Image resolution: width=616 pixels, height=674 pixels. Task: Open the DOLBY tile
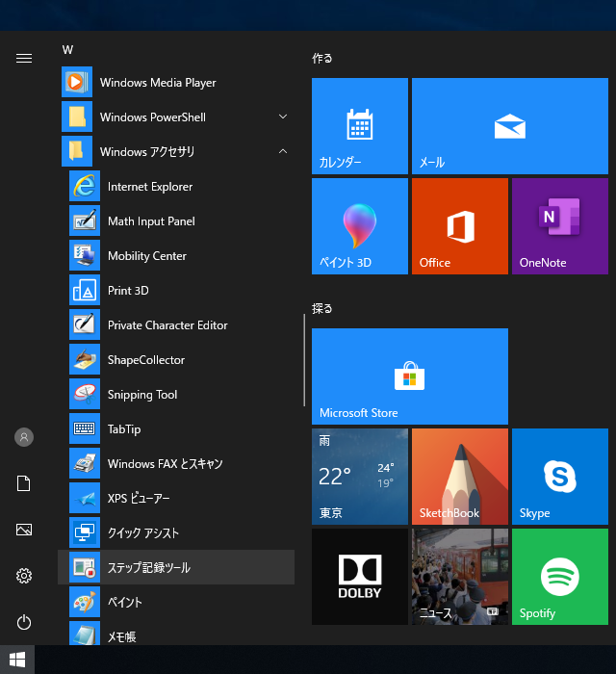click(x=360, y=577)
